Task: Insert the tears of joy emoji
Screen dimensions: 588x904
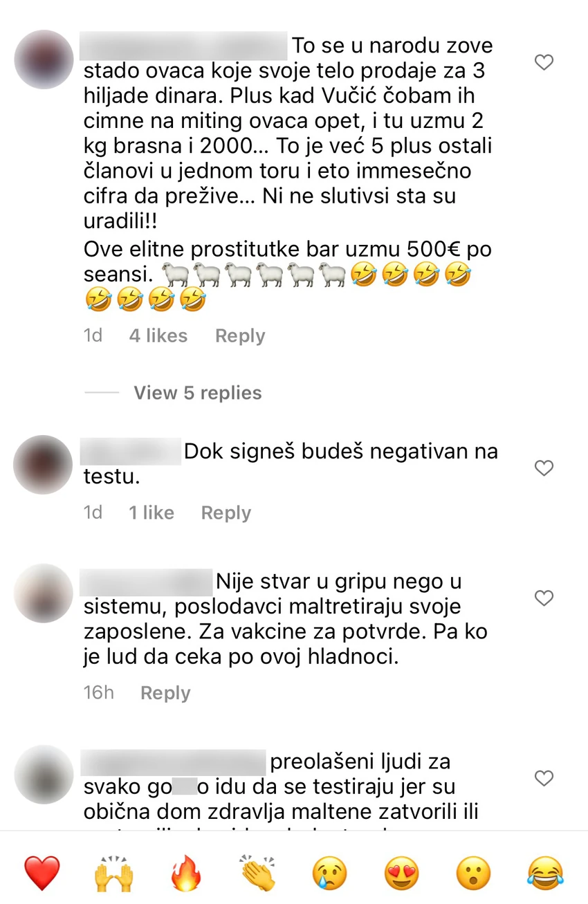Action: [x=546, y=873]
